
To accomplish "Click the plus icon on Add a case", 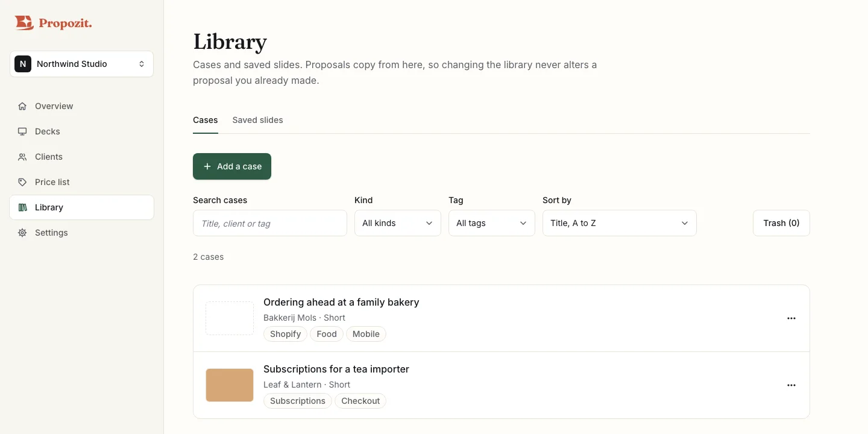I will (x=207, y=166).
